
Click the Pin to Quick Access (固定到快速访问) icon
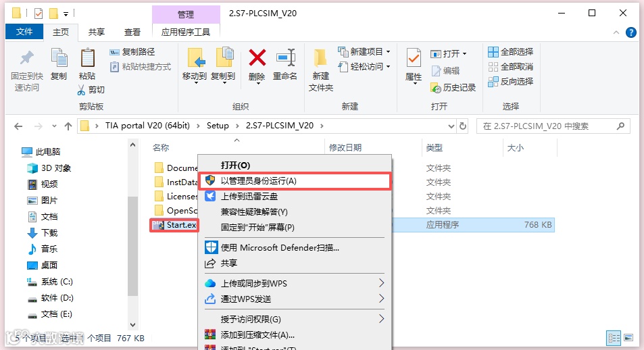point(27,58)
